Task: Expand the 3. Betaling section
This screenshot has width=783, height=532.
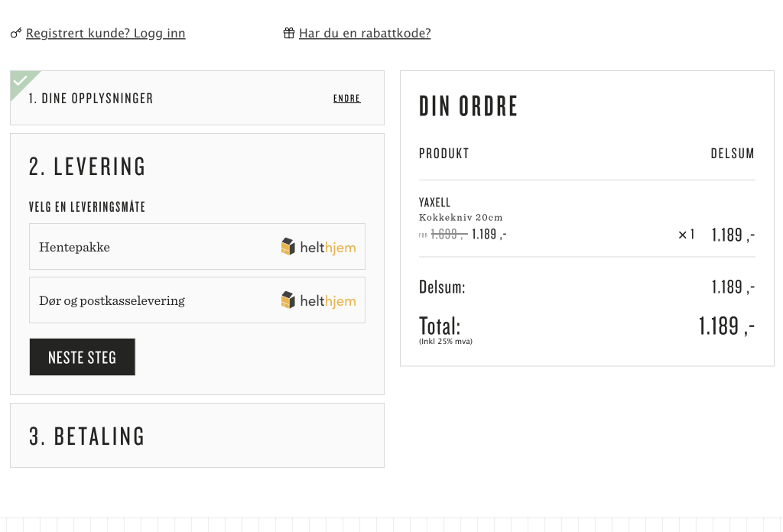Action: [x=87, y=436]
